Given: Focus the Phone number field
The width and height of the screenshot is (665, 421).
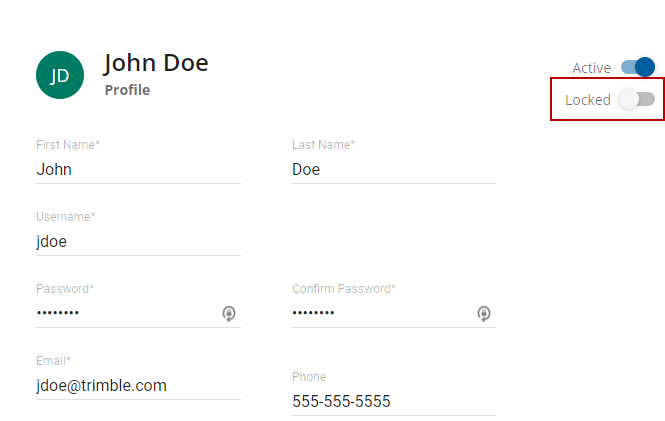Looking at the screenshot, I should point(393,402).
